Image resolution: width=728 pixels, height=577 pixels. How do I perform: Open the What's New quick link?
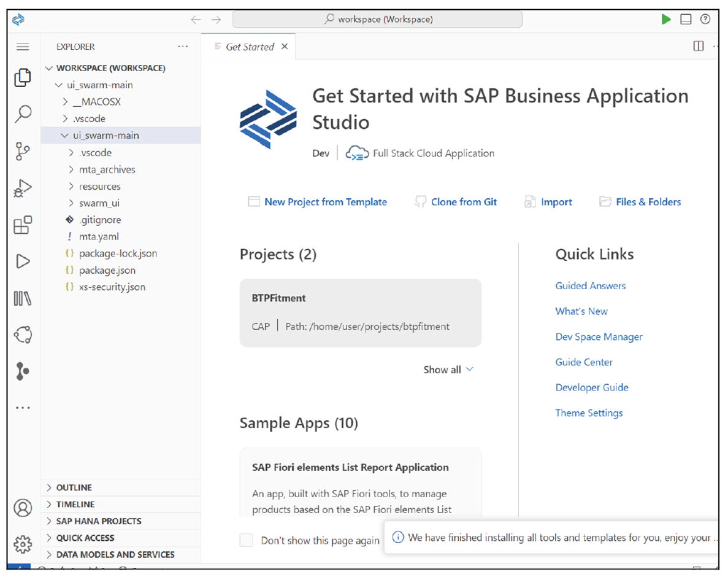click(581, 311)
